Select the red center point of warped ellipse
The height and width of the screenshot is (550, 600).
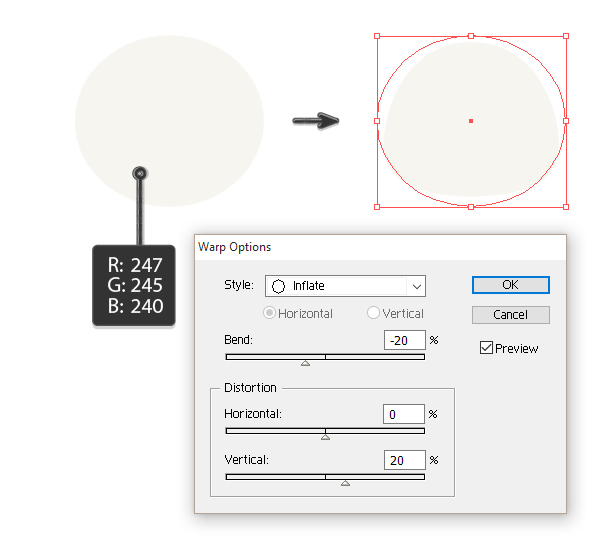pyautogui.click(x=471, y=121)
